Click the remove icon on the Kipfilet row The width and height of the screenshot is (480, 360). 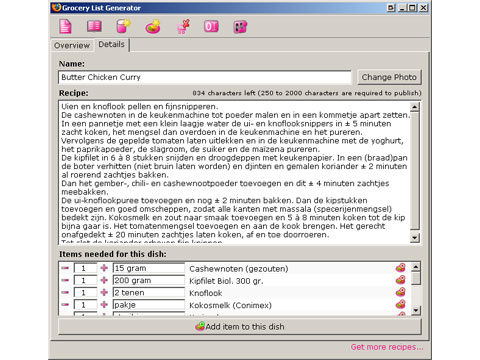pyautogui.click(x=400, y=280)
